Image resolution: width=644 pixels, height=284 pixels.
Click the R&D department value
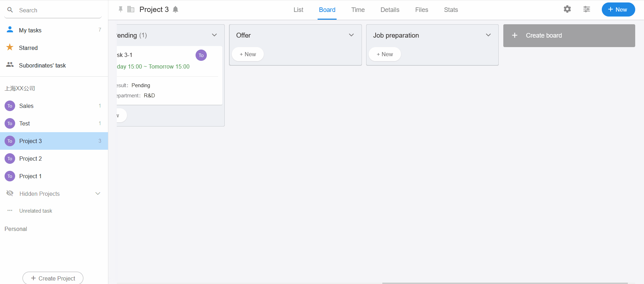[x=149, y=96]
